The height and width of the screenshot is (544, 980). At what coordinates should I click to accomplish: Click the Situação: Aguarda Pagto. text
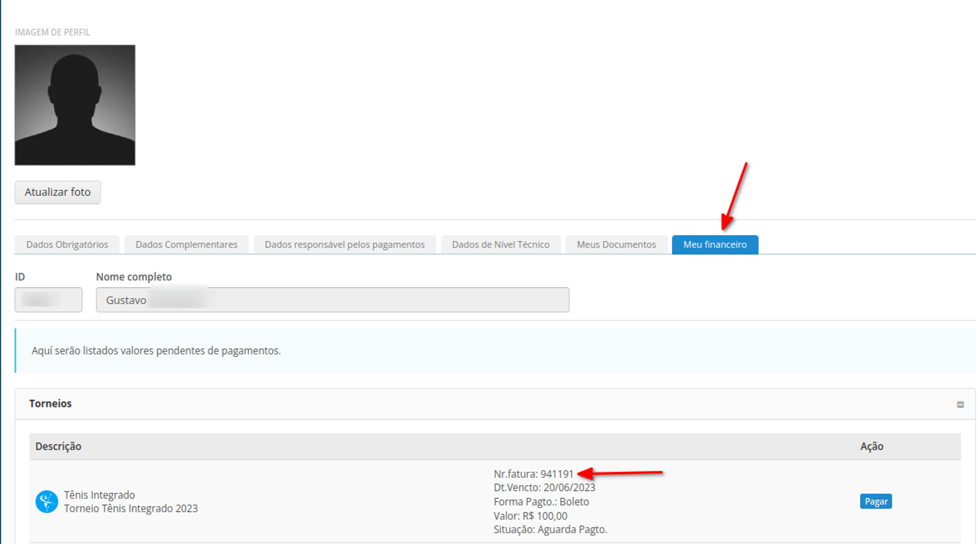pyautogui.click(x=550, y=529)
